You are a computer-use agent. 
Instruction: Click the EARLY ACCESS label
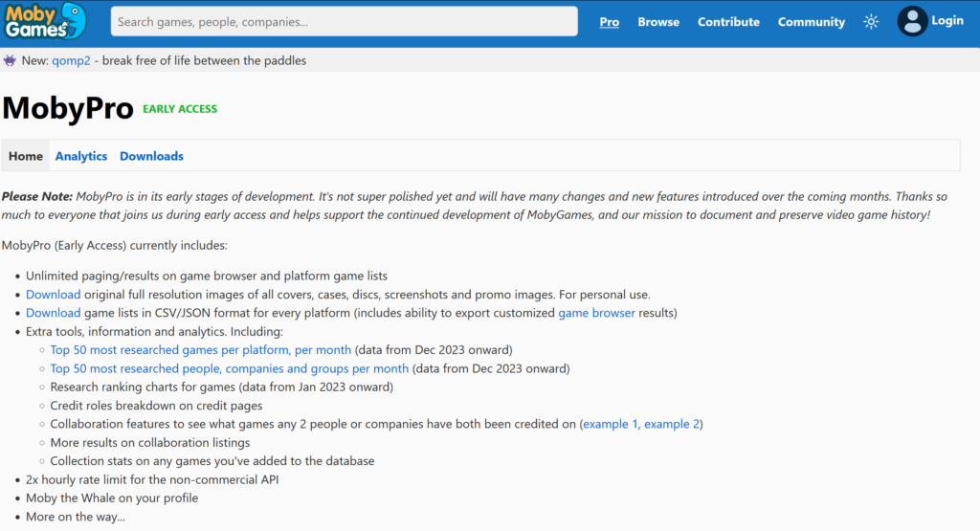[x=180, y=109]
